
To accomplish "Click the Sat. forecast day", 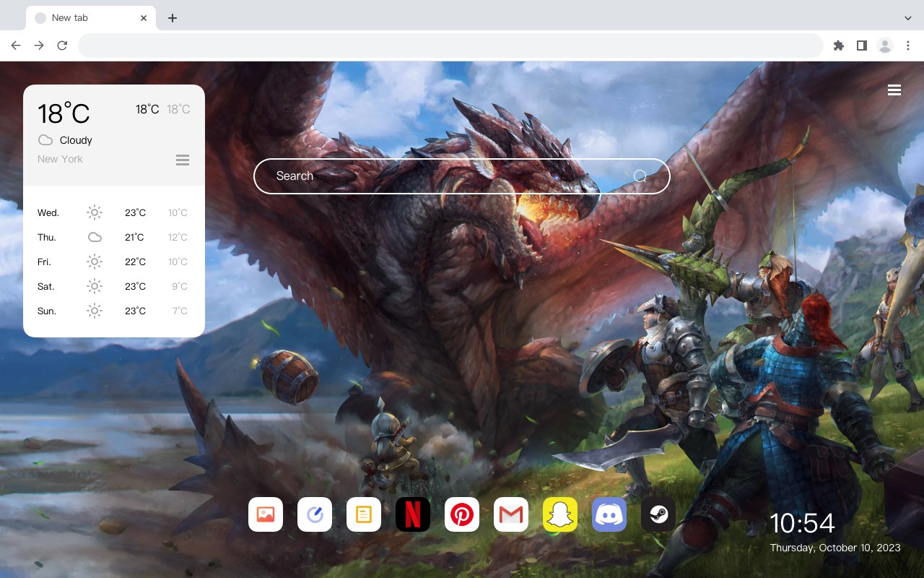I will coord(46,286).
